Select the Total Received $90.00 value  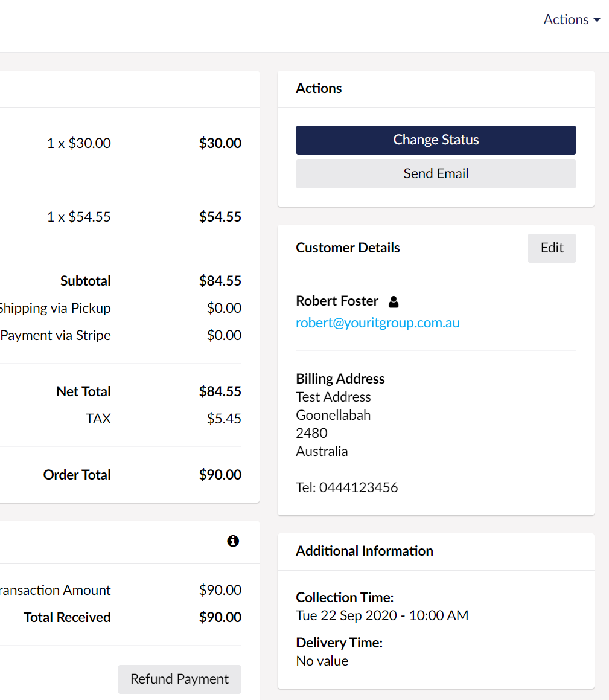[x=220, y=617]
